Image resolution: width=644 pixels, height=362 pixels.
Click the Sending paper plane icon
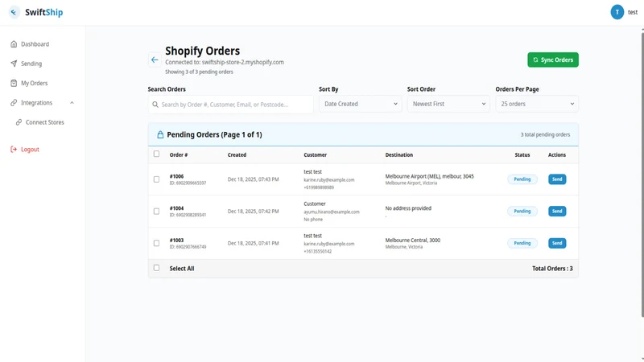[x=14, y=64]
